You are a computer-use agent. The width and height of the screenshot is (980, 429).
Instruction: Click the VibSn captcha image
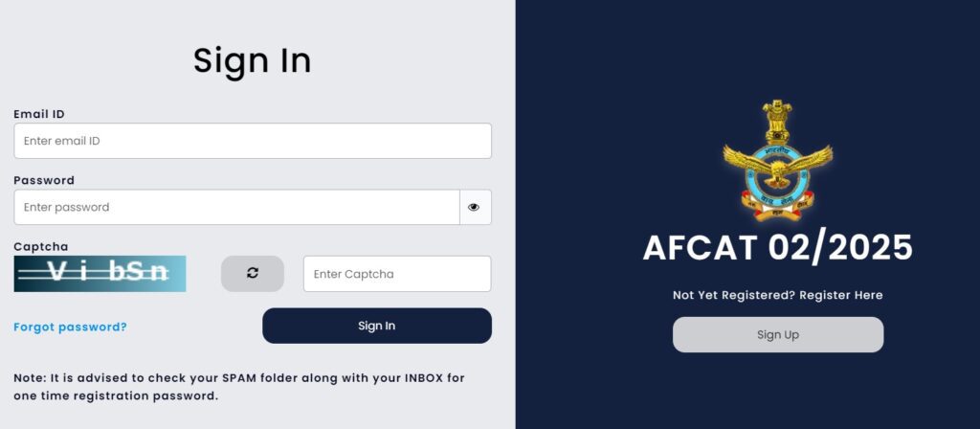tap(100, 273)
